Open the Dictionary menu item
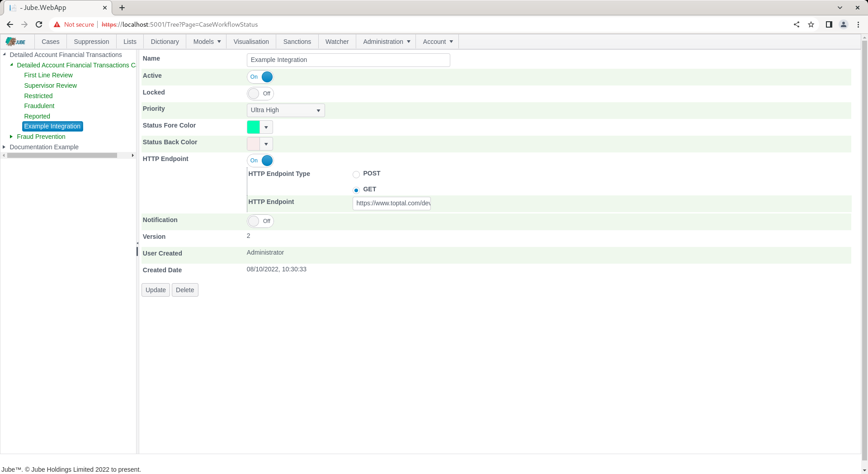Screen dimensions: 868x474 click(165, 42)
